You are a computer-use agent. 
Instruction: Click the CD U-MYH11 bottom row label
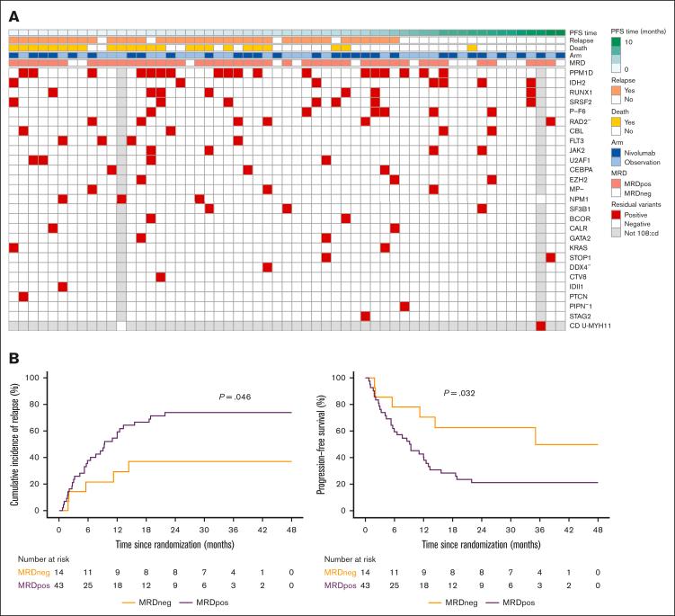583,326
